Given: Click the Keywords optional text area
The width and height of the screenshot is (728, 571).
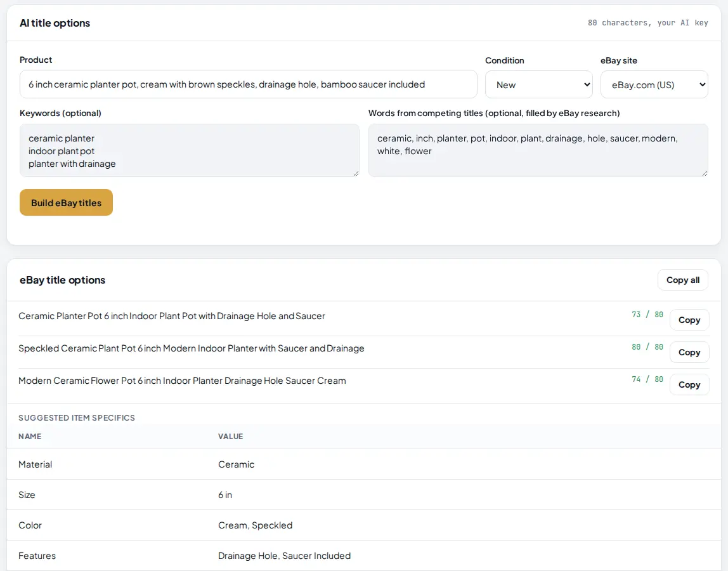Looking at the screenshot, I should [x=189, y=150].
